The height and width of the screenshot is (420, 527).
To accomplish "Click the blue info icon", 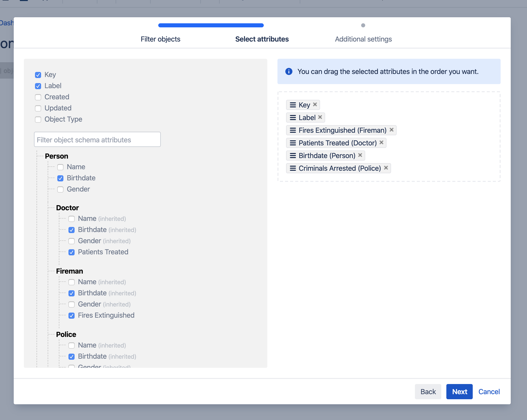I will pos(289,71).
